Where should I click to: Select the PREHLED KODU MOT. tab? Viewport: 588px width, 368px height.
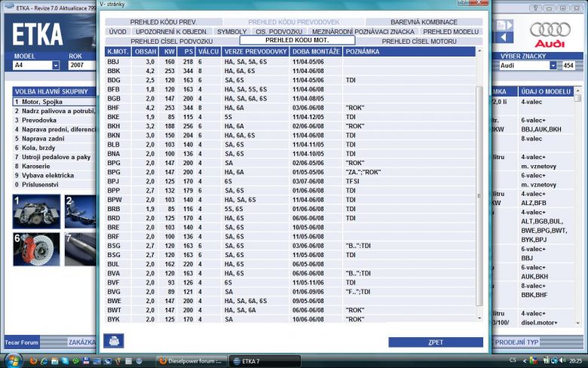point(297,40)
